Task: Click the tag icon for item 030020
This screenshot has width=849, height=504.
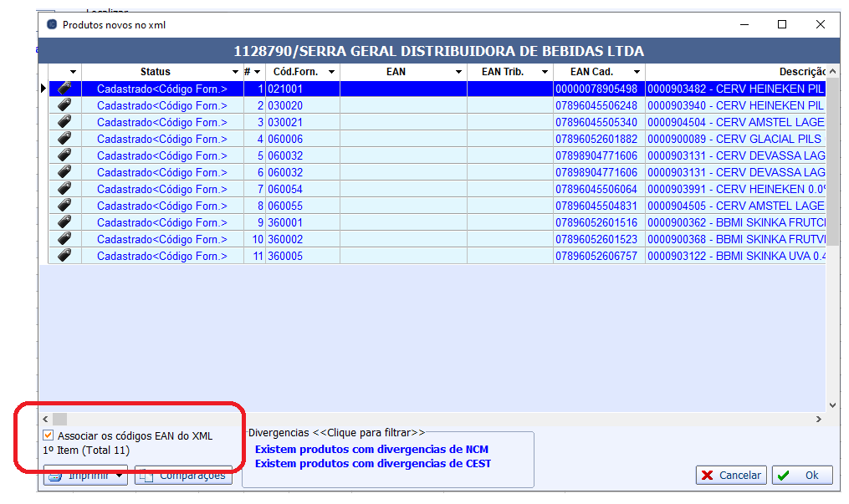Action: [64, 105]
